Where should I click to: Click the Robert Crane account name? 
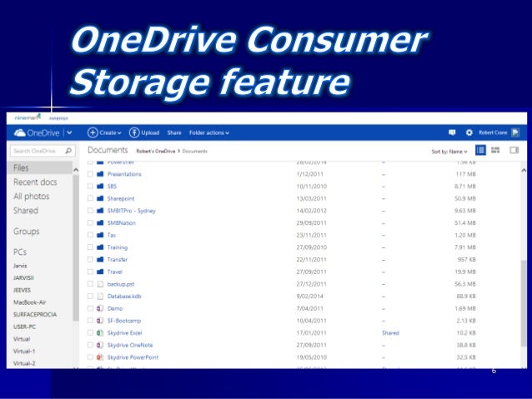493,133
